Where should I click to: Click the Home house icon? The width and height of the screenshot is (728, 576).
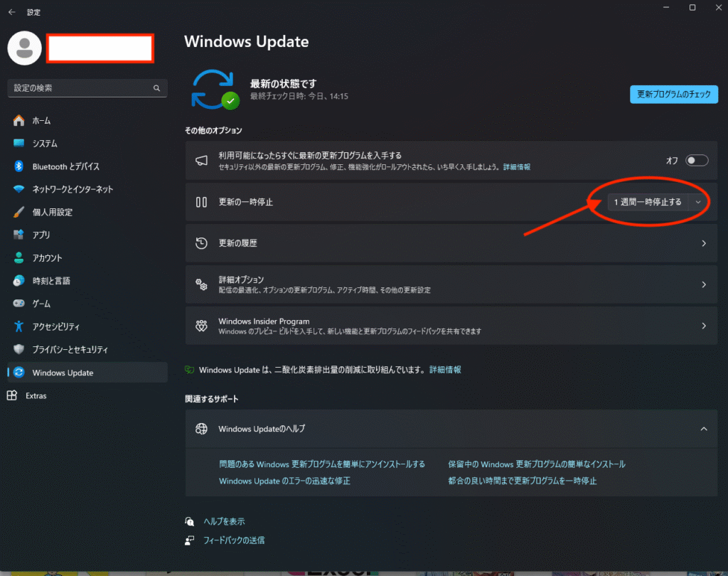pyautogui.click(x=18, y=121)
